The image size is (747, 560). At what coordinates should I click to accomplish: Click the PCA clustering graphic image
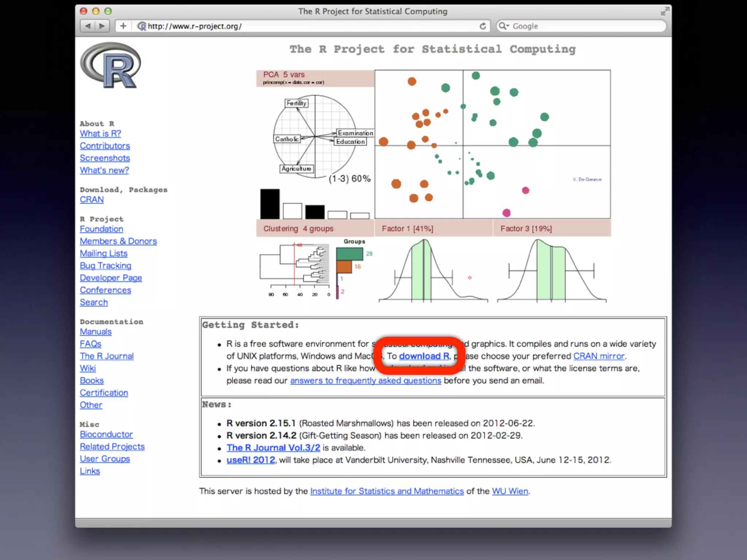tap(433, 186)
